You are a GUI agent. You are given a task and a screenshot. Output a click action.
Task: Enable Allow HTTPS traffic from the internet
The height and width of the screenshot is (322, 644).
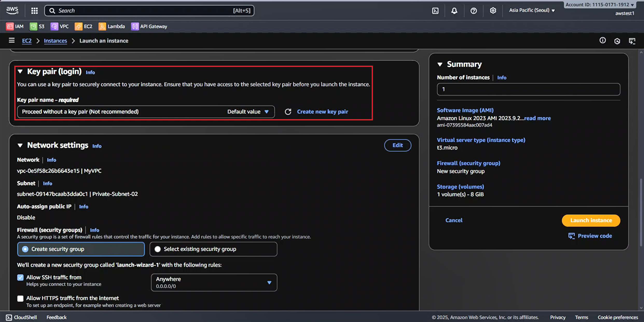(x=20, y=298)
